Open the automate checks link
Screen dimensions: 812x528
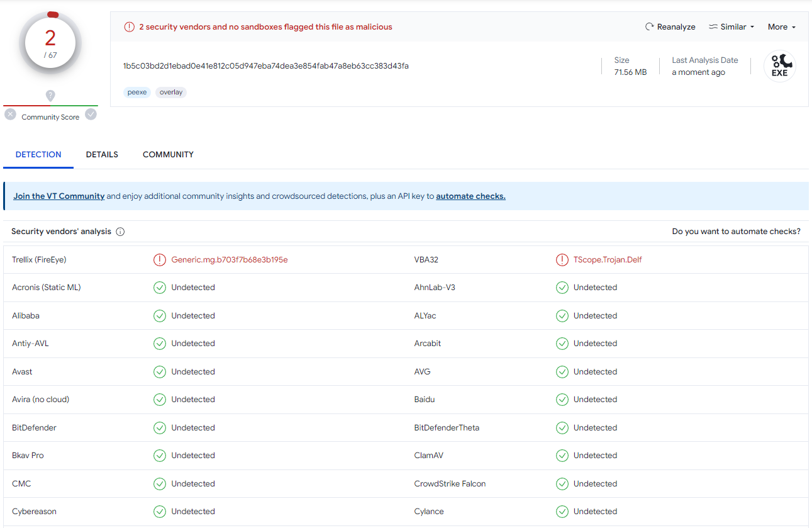click(x=470, y=196)
